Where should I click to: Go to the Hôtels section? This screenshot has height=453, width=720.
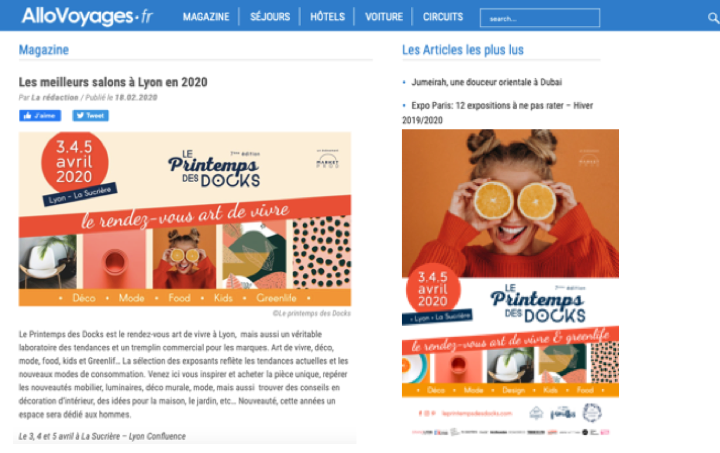(327, 17)
